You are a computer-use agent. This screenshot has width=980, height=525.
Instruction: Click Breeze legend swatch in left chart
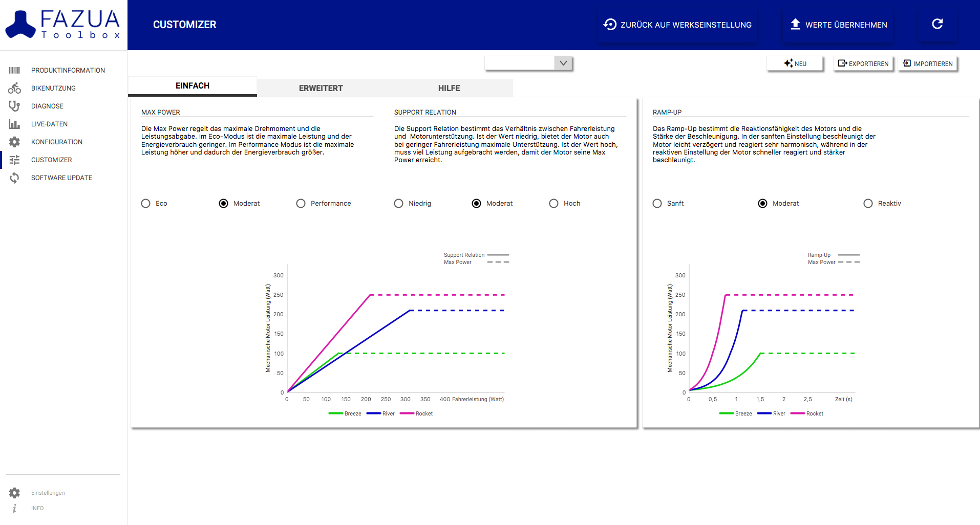click(x=335, y=413)
